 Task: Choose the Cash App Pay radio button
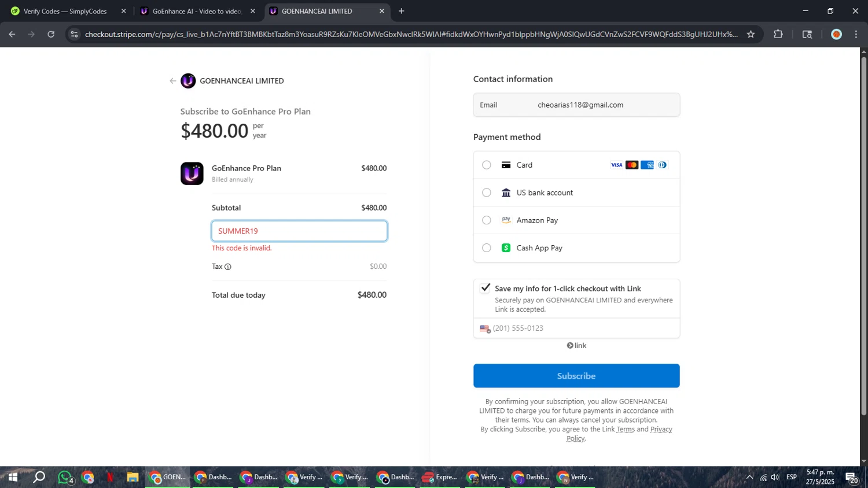pyautogui.click(x=487, y=248)
